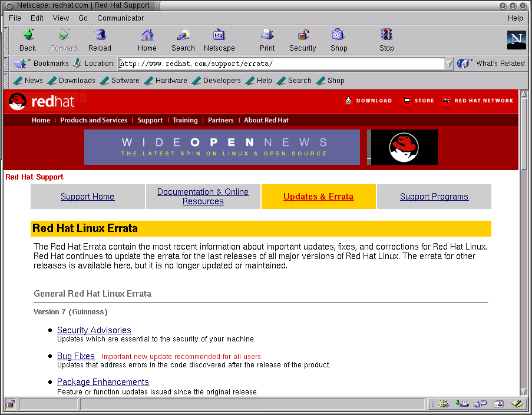Open My Netscape toolbar icon
Viewport: 532px width, 415px height.
pyautogui.click(x=219, y=35)
